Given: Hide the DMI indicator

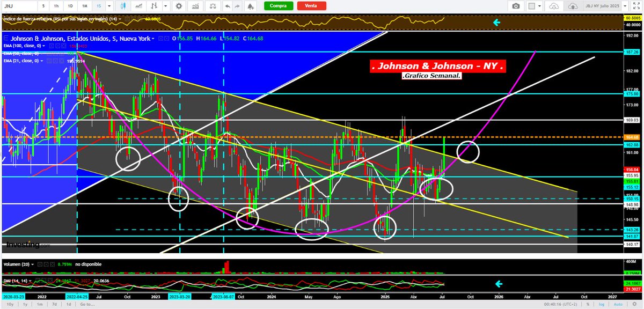Looking at the screenshot, I should [38, 281].
